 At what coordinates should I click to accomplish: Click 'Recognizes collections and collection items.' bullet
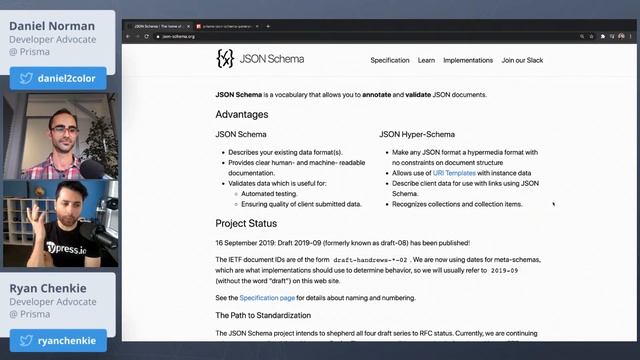click(x=457, y=204)
